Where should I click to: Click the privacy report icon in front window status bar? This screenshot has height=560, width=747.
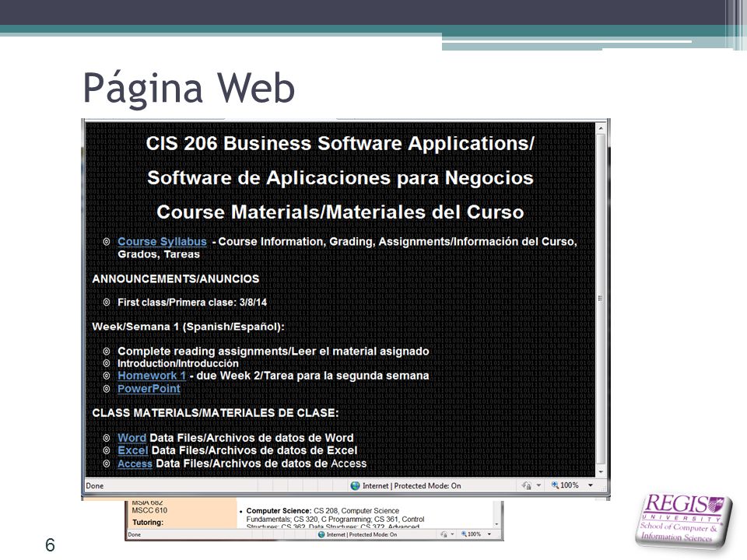(527, 485)
